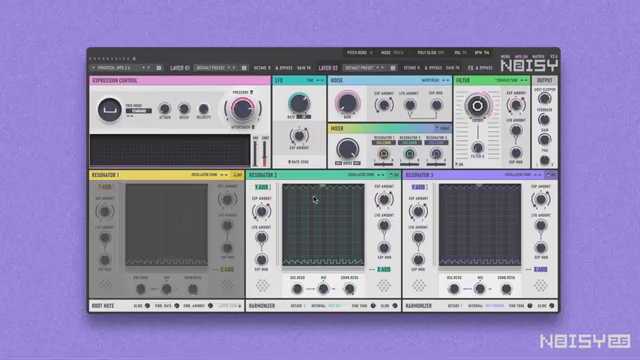Click Resonator 2 left randomize dots icon
Image resolution: width=640 pixels, height=360 pixels.
[262, 285]
